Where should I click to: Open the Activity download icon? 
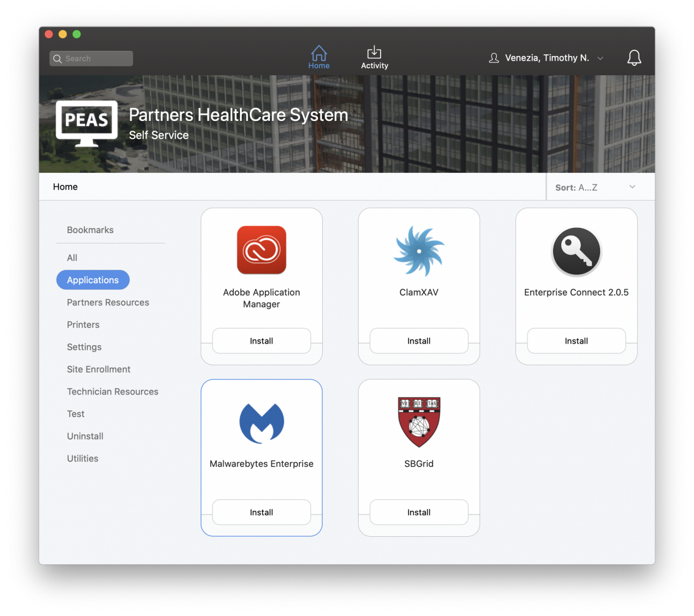(x=374, y=53)
